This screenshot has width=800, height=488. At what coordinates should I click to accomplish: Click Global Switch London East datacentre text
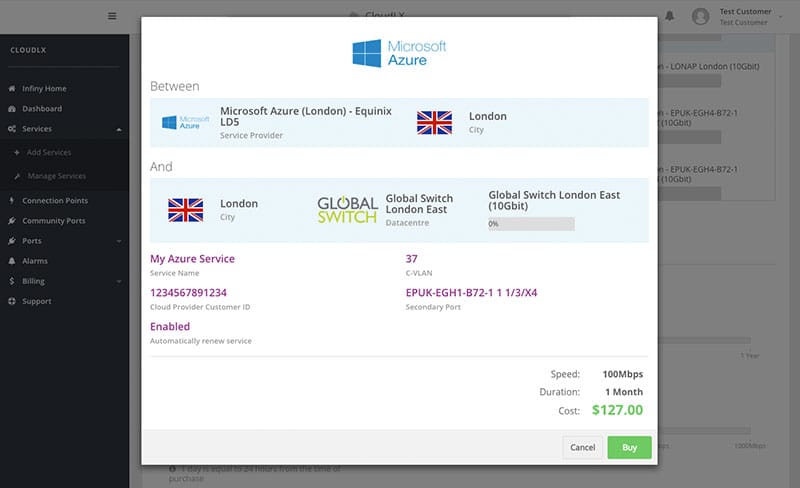(x=419, y=204)
